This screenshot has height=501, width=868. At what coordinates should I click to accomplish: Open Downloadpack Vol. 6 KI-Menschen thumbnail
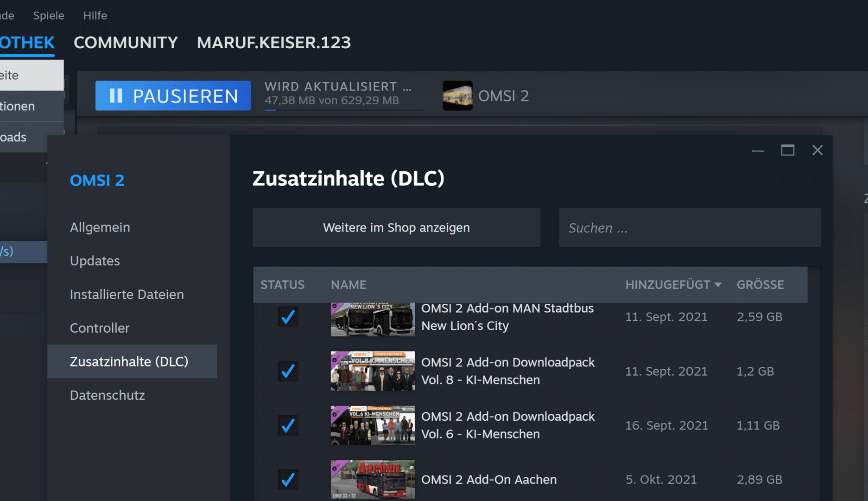tap(373, 425)
